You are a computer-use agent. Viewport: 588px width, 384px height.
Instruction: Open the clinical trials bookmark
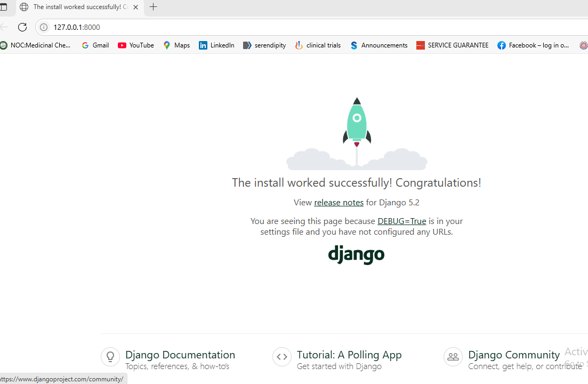(318, 45)
